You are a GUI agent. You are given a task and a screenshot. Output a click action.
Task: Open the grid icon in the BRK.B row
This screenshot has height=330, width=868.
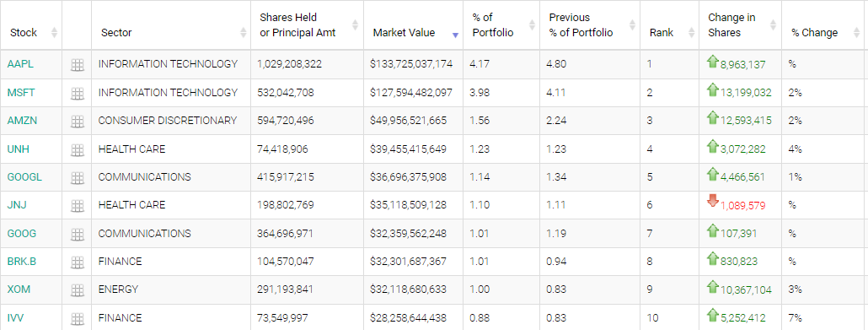coord(77,262)
